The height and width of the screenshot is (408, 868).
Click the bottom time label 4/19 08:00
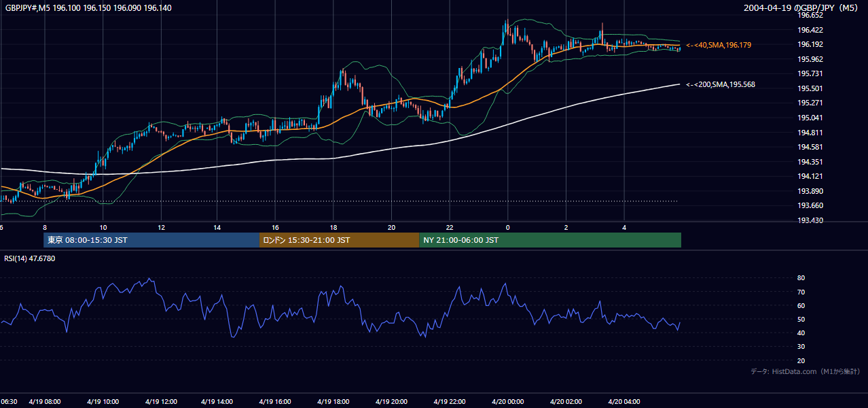pyautogui.click(x=45, y=401)
